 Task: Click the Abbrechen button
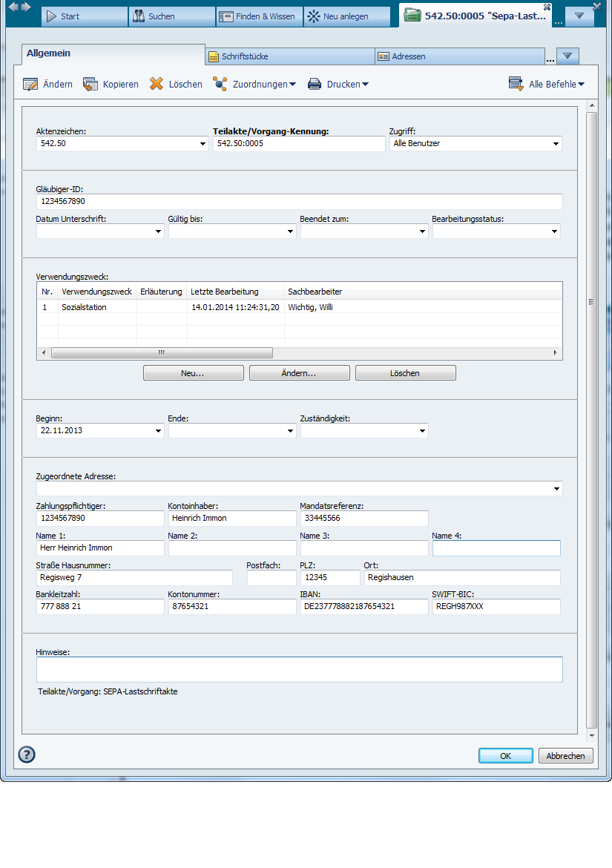tap(565, 756)
